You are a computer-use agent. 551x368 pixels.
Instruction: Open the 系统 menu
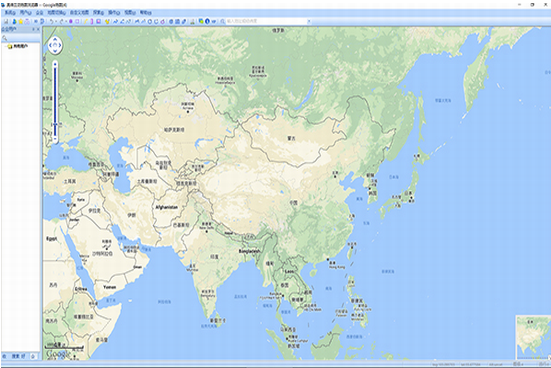10,13
